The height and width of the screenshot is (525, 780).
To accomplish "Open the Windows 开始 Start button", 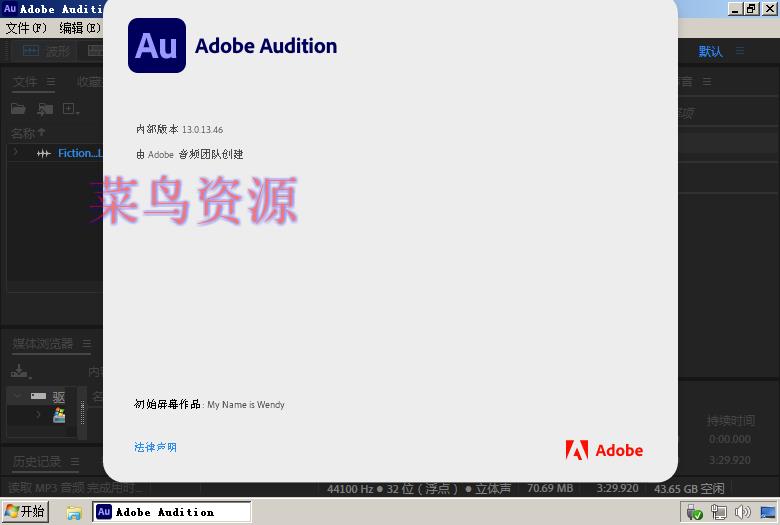I will (25, 512).
